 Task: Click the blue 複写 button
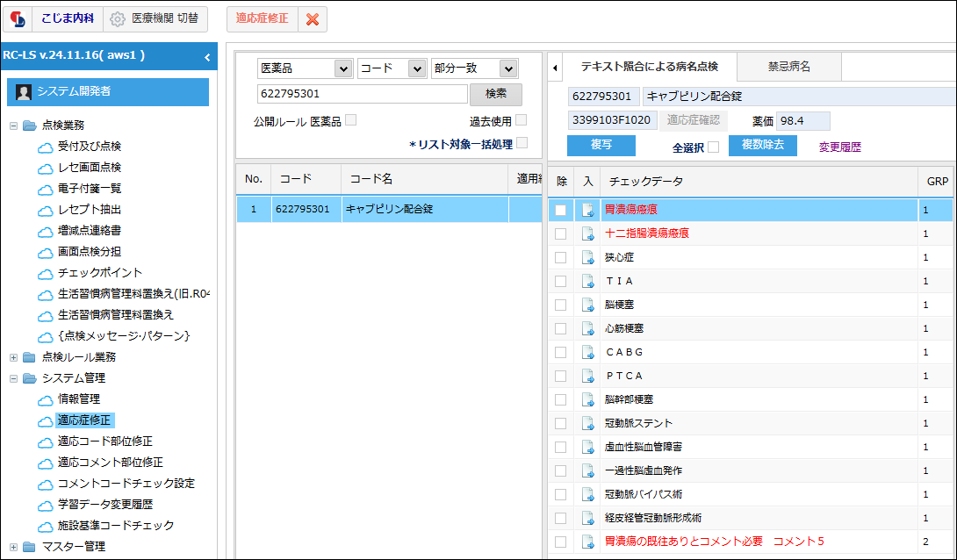pyautogui.click(x=601, y=145)
